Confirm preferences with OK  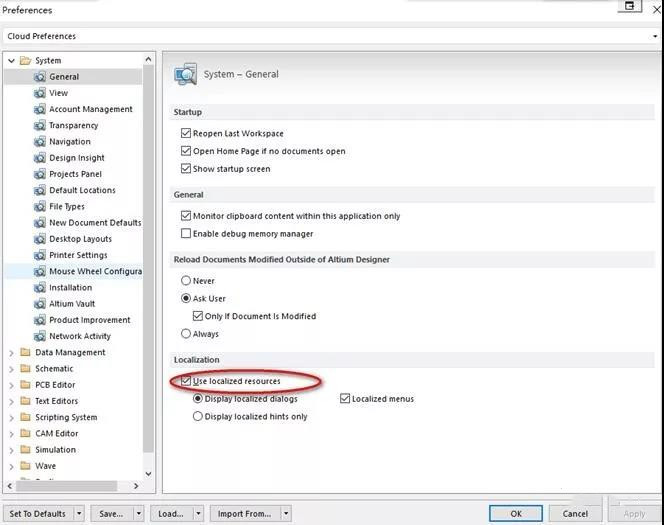click(516, 514)
